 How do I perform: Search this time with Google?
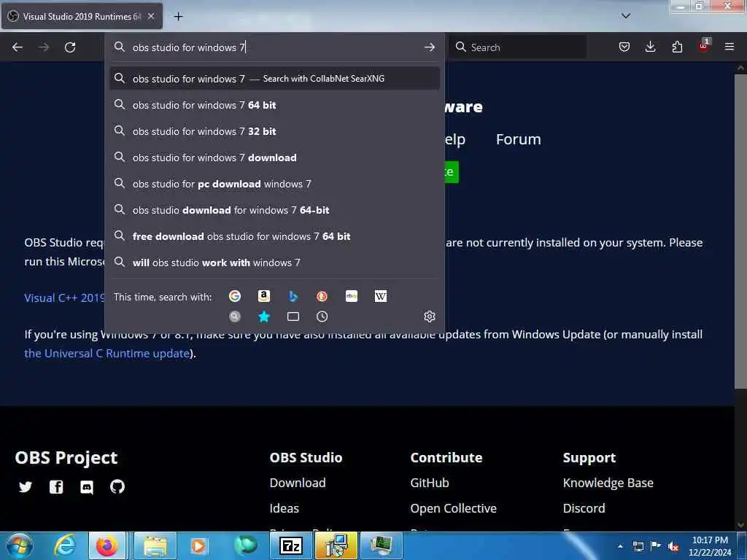[234, 296]
